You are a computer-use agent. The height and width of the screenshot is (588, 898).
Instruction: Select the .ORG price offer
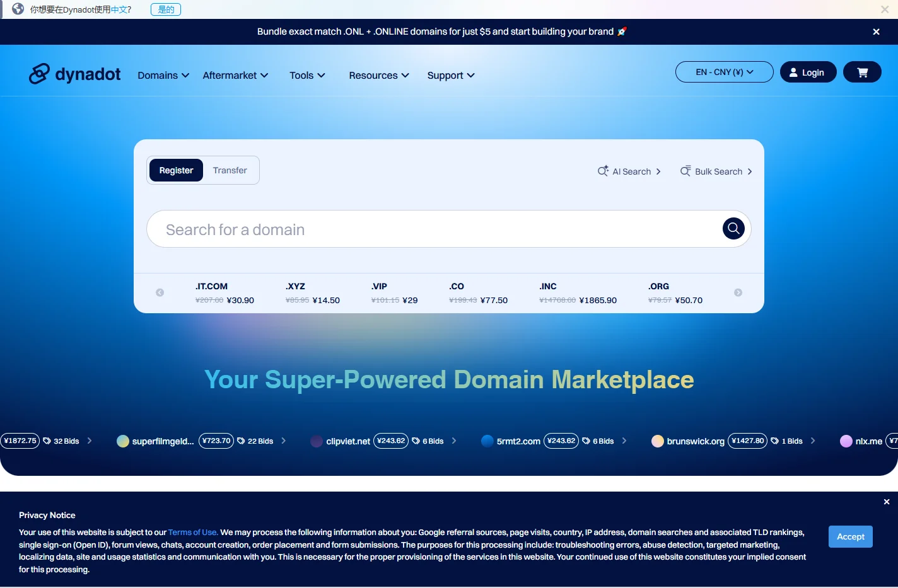tap(675, 293)
